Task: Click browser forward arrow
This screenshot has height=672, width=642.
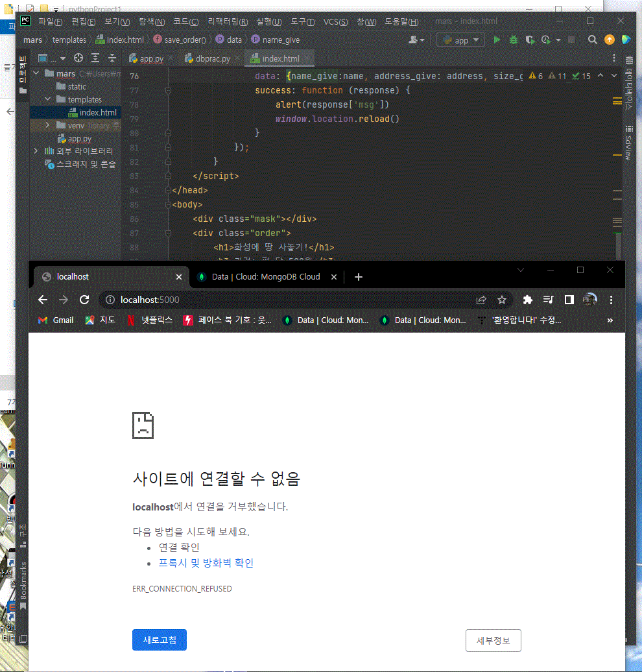Action: (x=64, y=300)
